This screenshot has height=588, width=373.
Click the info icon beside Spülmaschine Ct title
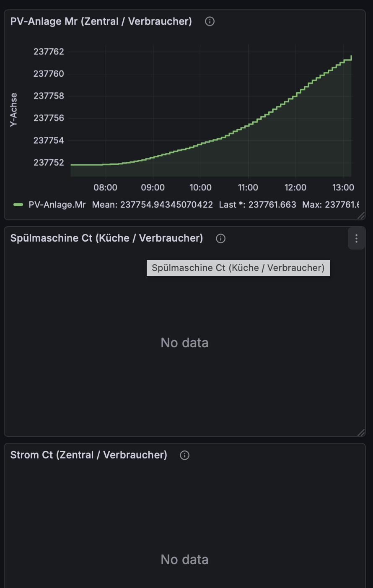[x=221, y=239]
